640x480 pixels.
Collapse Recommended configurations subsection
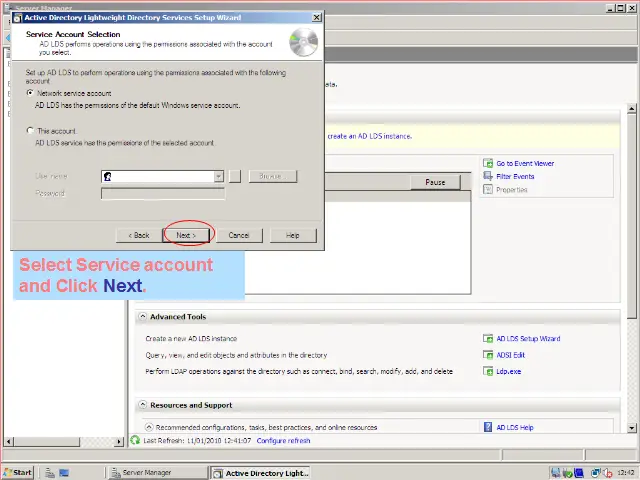[149, 427]
